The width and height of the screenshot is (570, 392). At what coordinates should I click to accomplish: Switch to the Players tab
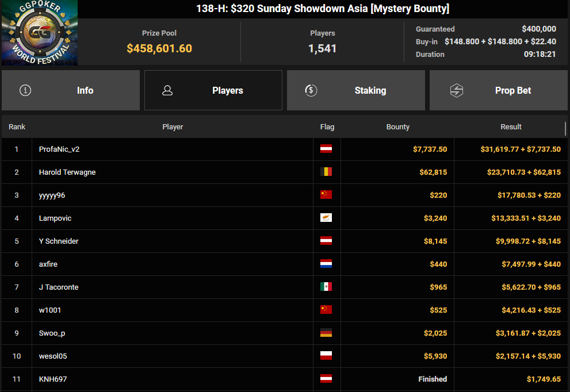point(213,90)
